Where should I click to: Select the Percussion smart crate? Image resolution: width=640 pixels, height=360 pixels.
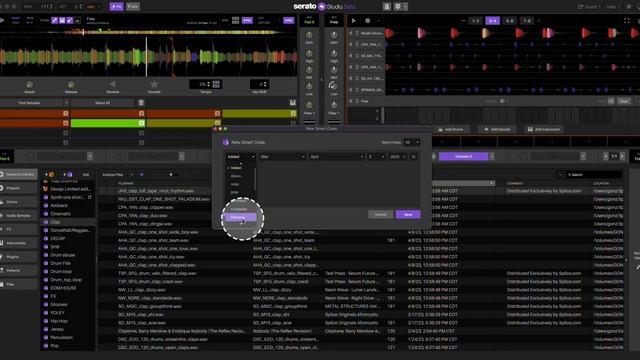pyautogui.click(x=61, y=337)
